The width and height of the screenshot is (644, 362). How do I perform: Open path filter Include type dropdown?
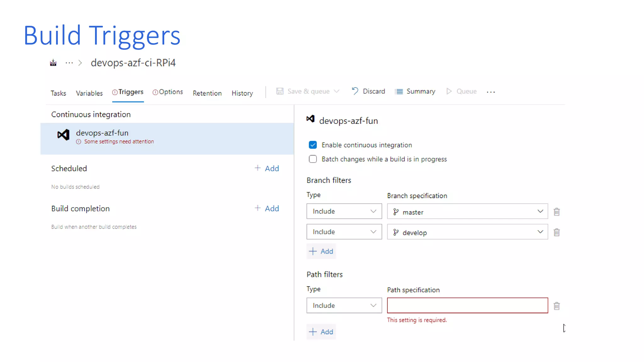[x=344, y=305]
